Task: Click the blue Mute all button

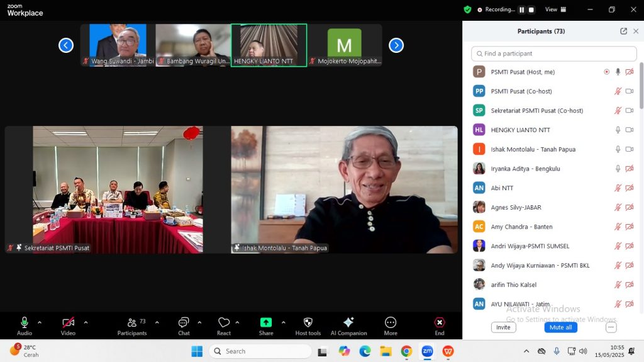Action: 560,327
